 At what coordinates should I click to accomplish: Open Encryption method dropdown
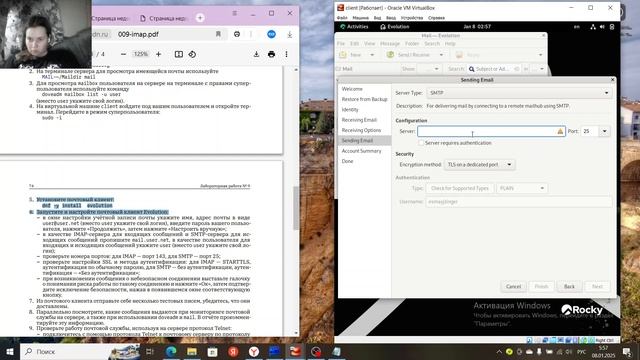pyautogui.click(x=479, y=164)
